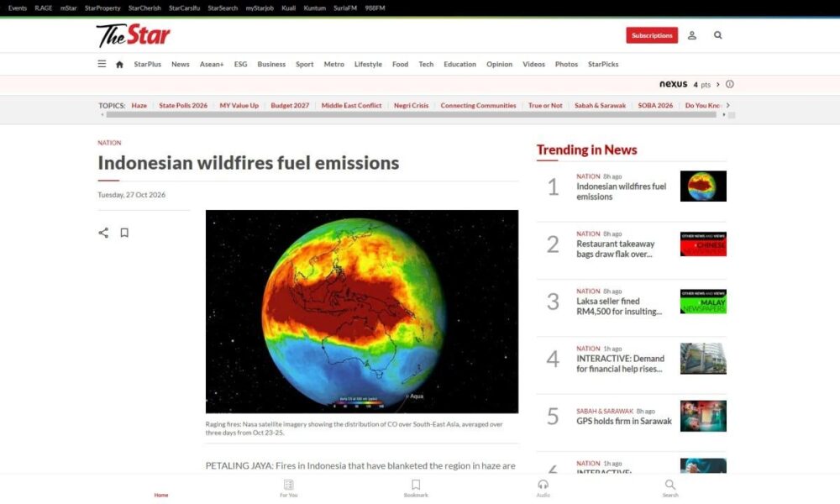Go to the Tech section
Image resolution: width=840 pixels, height=504 pixels.
(x=426, y=65)
